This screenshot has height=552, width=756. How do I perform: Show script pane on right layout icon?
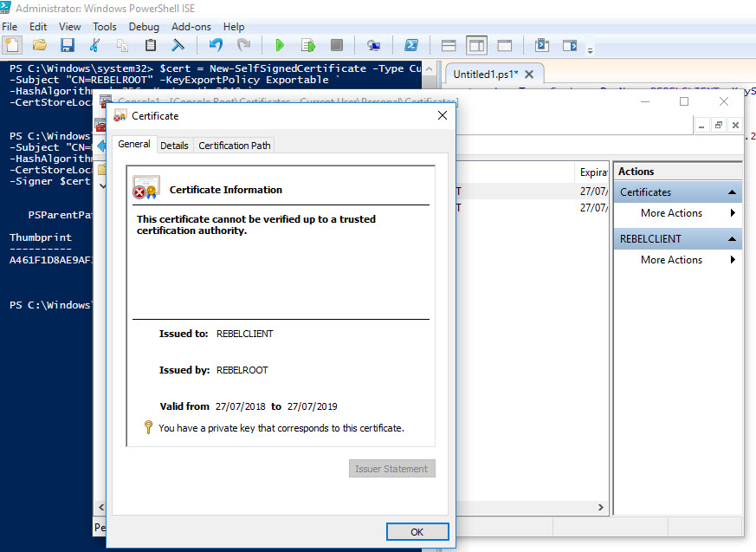(x=476, y=46)
